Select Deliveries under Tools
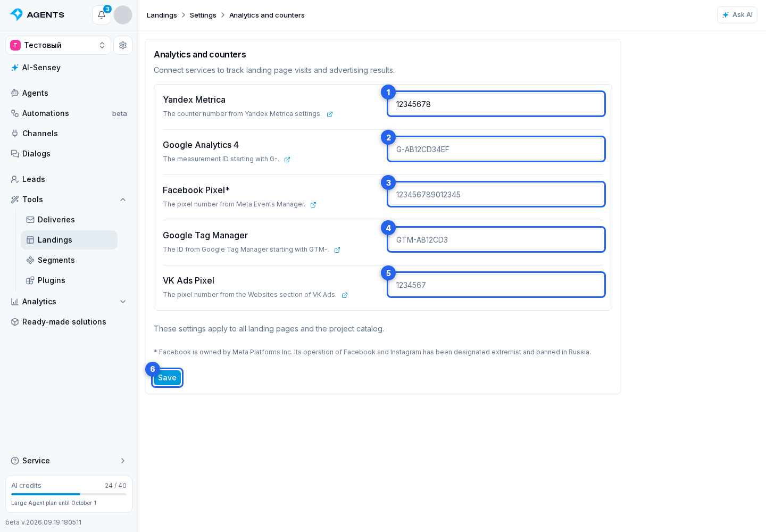This screenshot has width=766, height=532. point(69,220)
